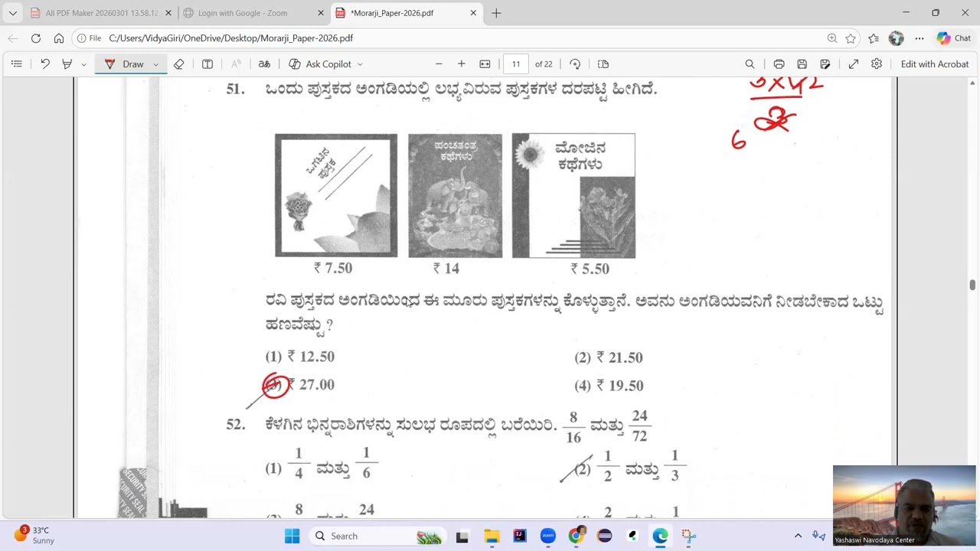This screenshot has width=980, height=551.
Task: Open a new browser tab
Action: (496, 13)
